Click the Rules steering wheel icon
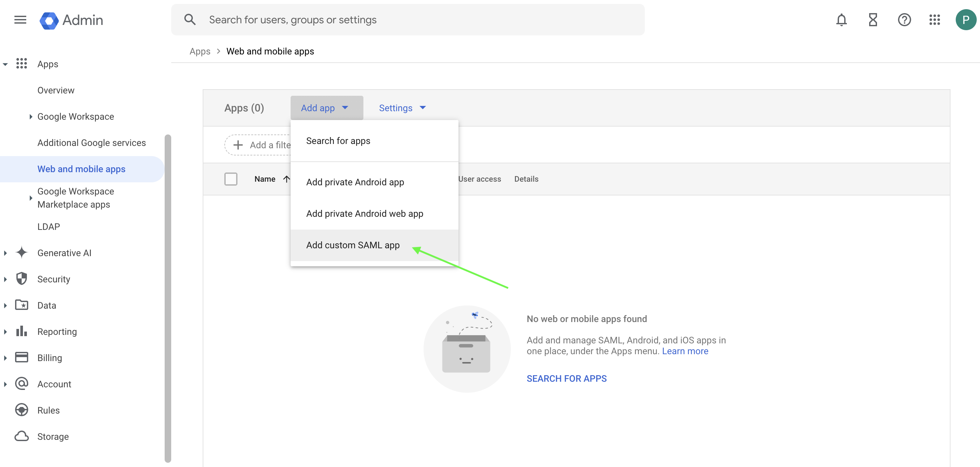Screen dimensions: 980x467 coord(22,410)
